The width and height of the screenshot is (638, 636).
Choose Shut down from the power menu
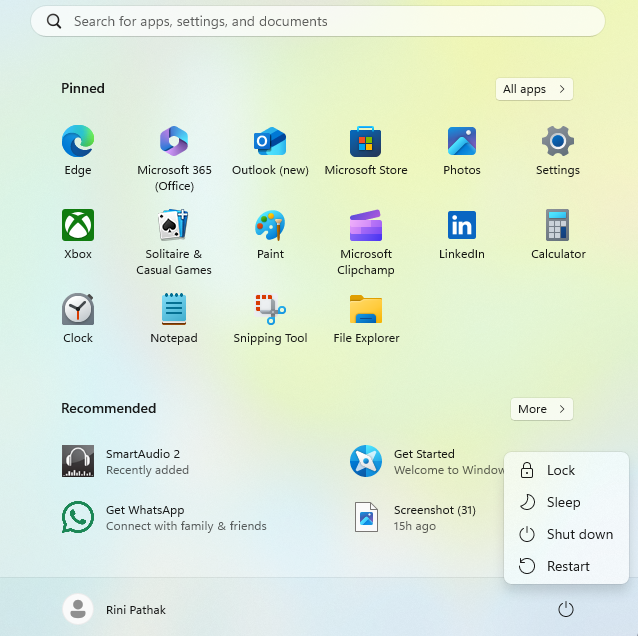566,534
